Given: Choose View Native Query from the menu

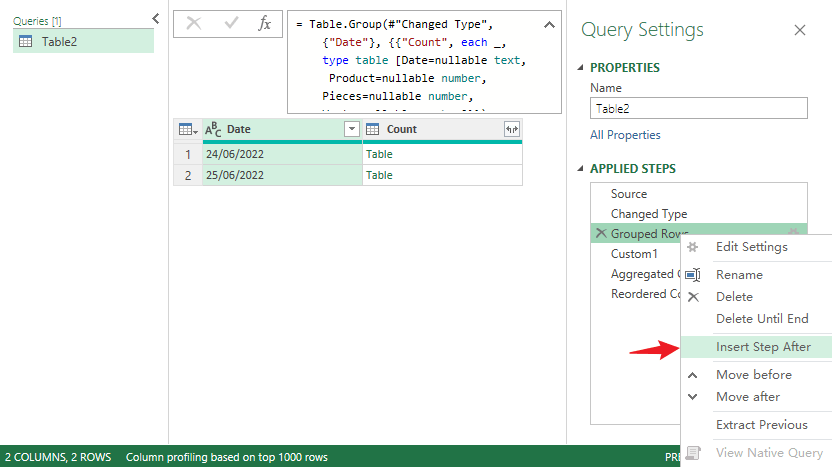Looking at the screenshot, I should (769, 453).
